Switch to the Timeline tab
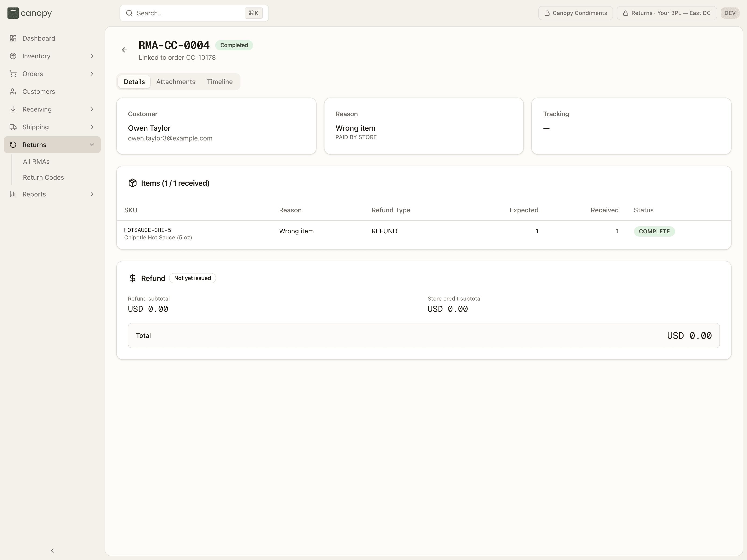This screenshot has height=560, width=747. click(x=219, y=82)
